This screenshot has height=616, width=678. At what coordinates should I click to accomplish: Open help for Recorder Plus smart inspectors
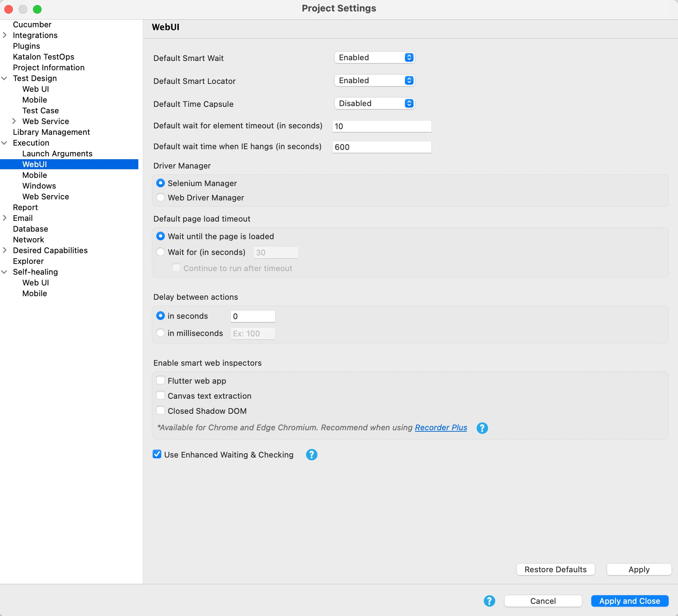point(482,428)
